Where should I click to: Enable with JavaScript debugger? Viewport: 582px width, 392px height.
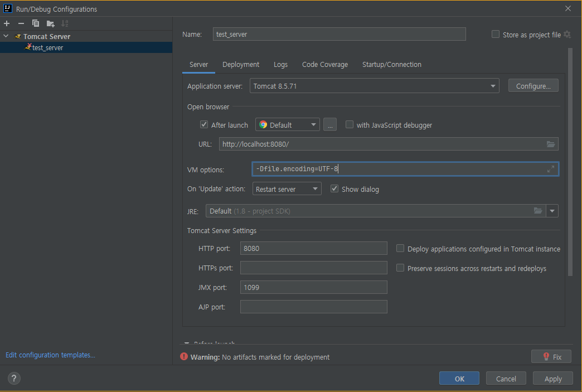(350, 124)
